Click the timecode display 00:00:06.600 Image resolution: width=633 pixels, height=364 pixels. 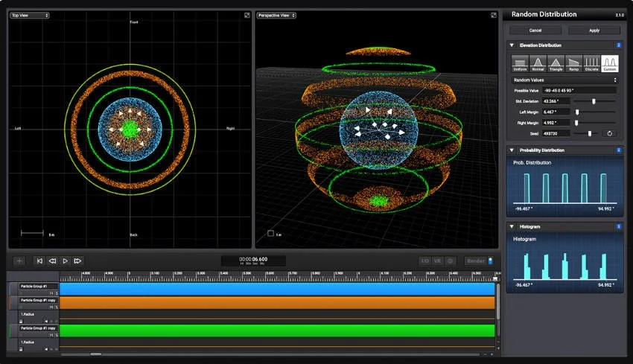(x=253, y=261)
